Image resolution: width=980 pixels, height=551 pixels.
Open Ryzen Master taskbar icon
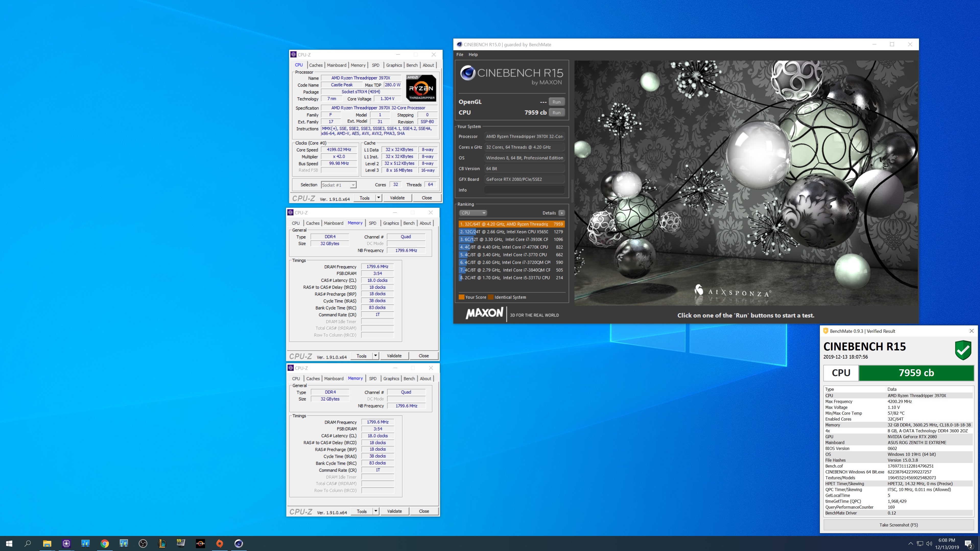(200, 543)
